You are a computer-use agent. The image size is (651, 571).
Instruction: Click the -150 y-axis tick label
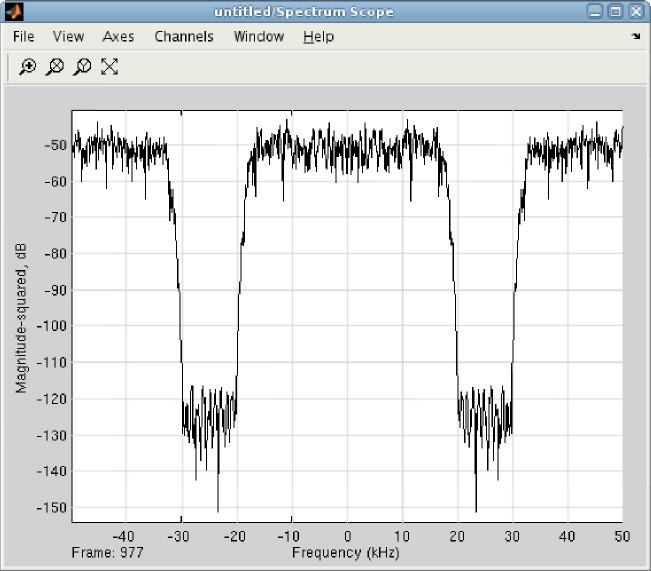52,507
